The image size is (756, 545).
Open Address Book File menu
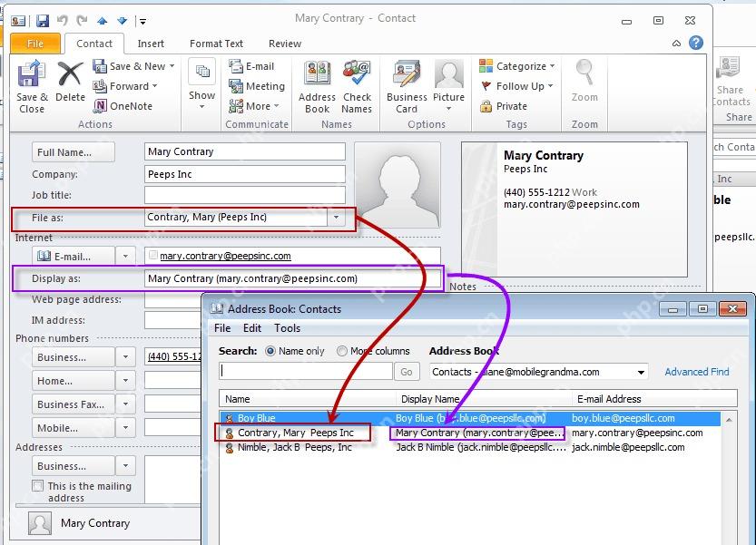[x=222, y=328]
